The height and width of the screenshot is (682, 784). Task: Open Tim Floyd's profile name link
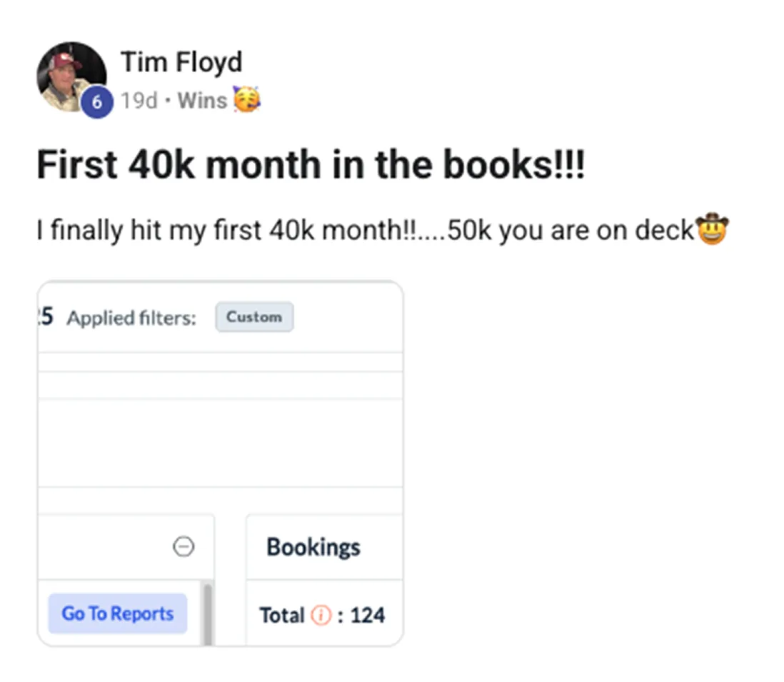click(x=181, y=63)
